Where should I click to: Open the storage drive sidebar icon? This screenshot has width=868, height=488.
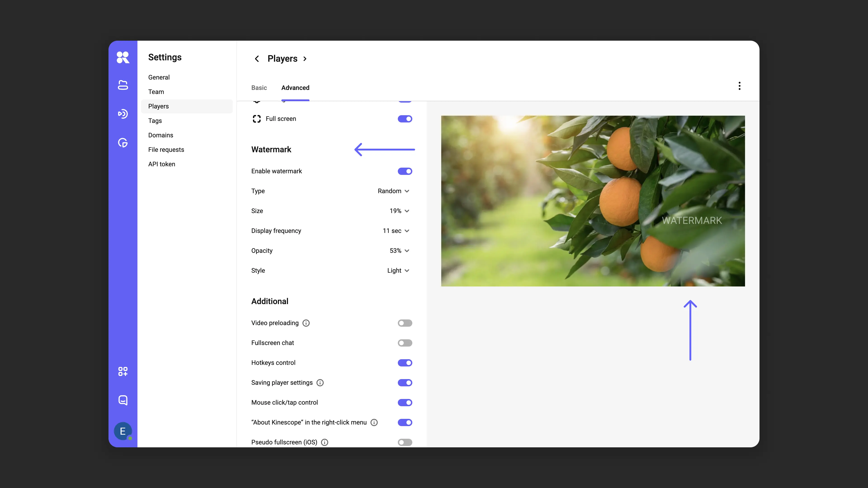[x=123, y=85]
